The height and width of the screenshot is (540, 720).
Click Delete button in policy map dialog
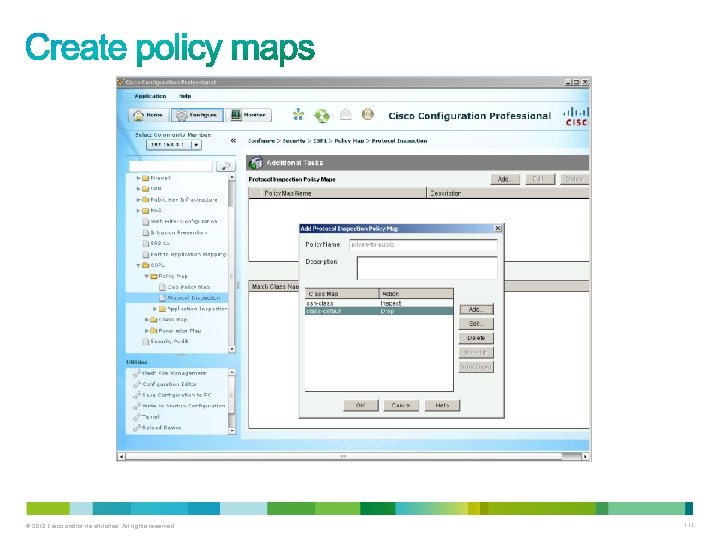[476, 338]
